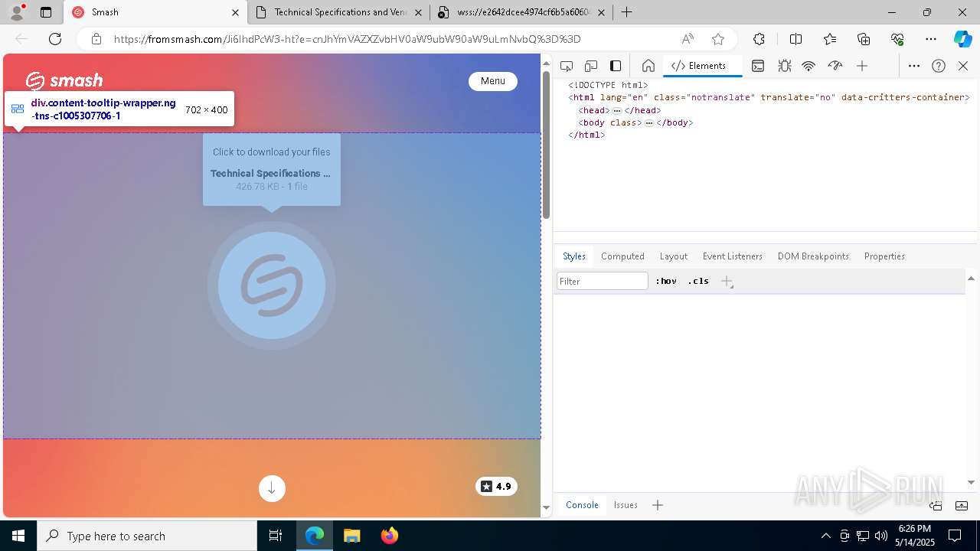Open File Explorer from taskbar
The width and height of the screenshot is (980, 551).
[x=351, y=536]
